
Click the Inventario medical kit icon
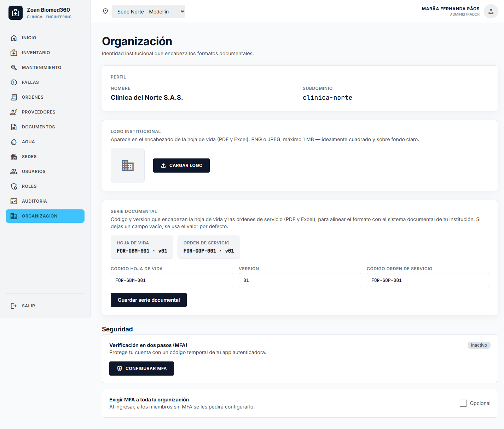(14, 53)
